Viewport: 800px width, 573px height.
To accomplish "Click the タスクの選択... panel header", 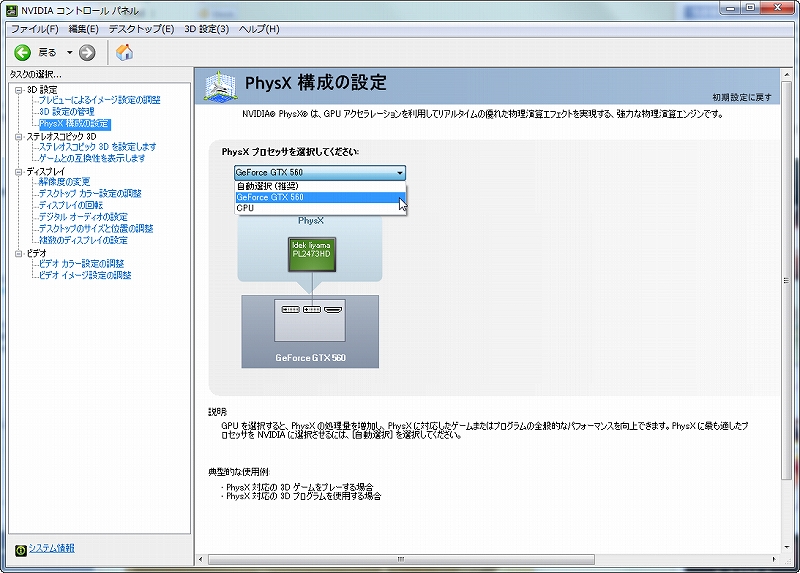I will (x=36, y=74).
